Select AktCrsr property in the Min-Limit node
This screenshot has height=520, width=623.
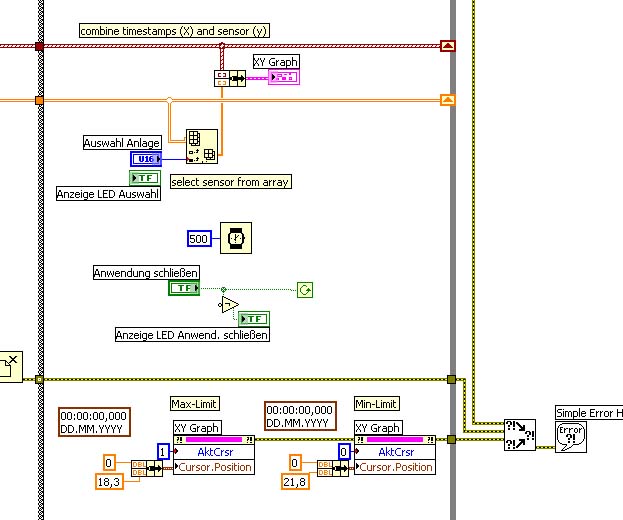point(395,452)
